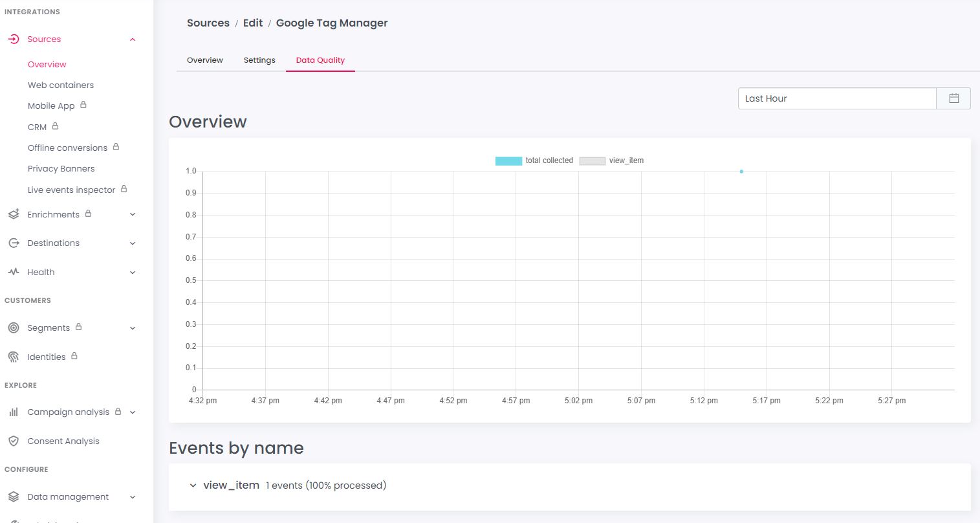Click the Identities fingerprint icon

coord(14,357)
